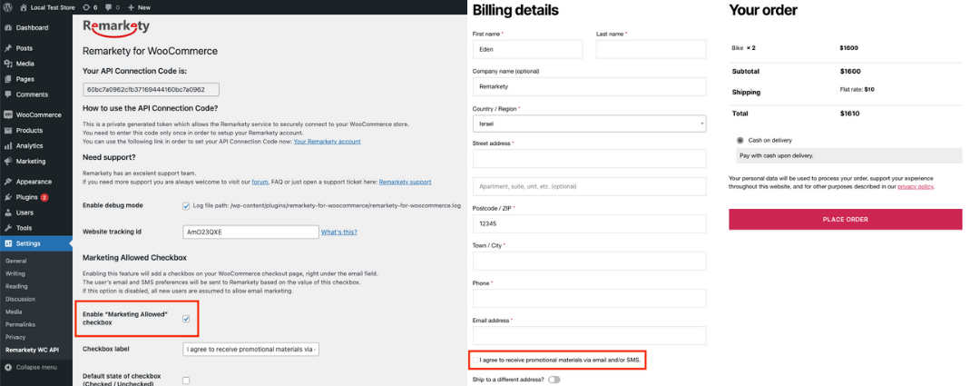
Task: Toggle the Enable debug mode checkbox
Action: click(x=186, y=205)
